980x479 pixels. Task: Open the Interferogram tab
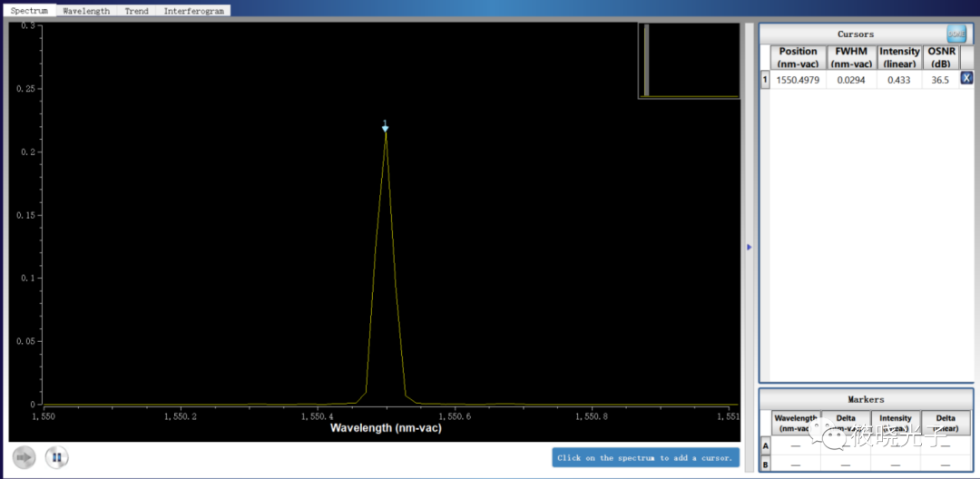193,11
